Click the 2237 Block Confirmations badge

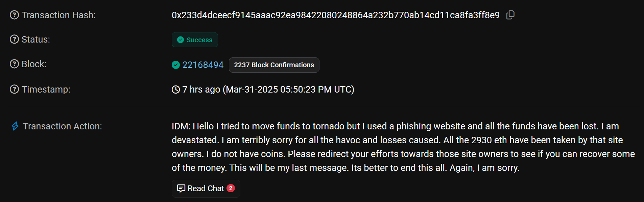coord(274,65)
